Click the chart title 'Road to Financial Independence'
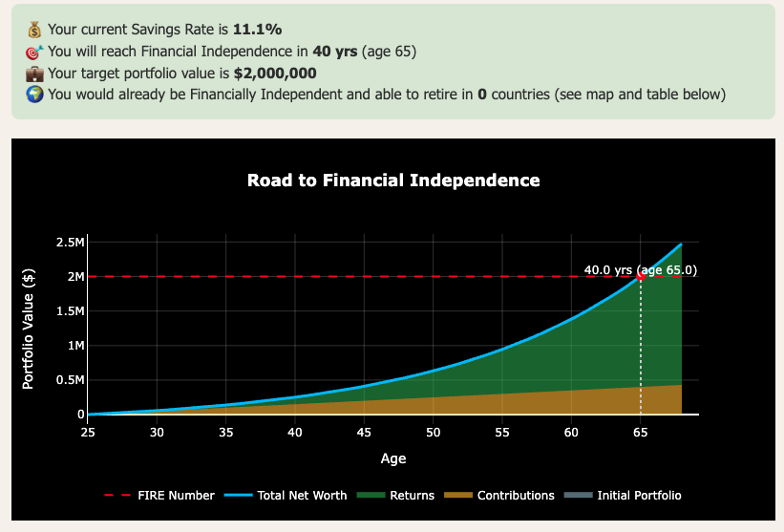Viewport: 784px width, 532px height. 393,180
